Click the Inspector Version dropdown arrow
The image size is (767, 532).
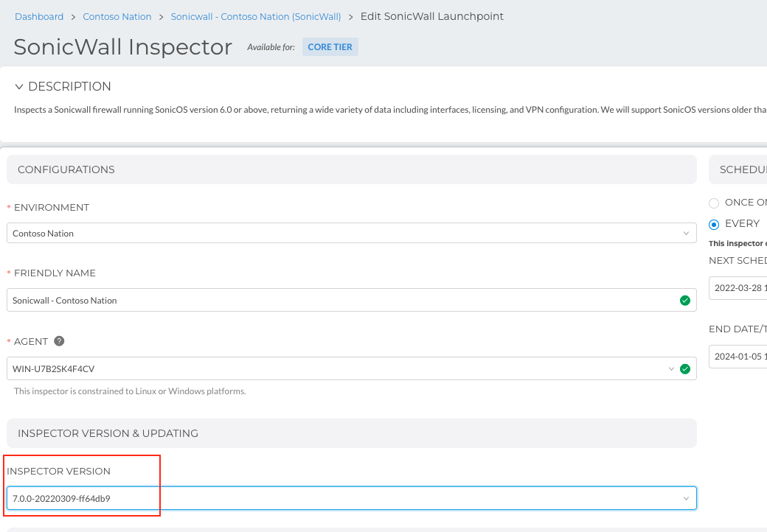pyautogui.click(x=686, y=498)
